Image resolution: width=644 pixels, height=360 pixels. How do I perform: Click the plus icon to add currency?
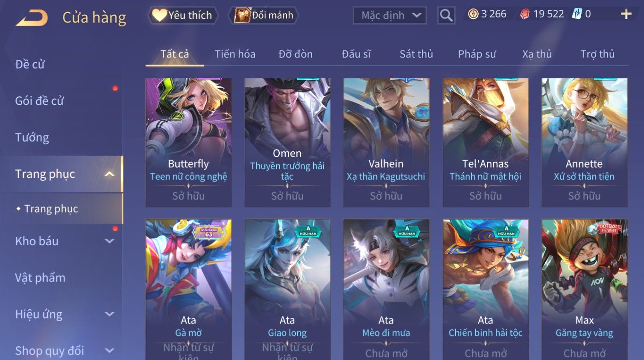coord(626,14)
